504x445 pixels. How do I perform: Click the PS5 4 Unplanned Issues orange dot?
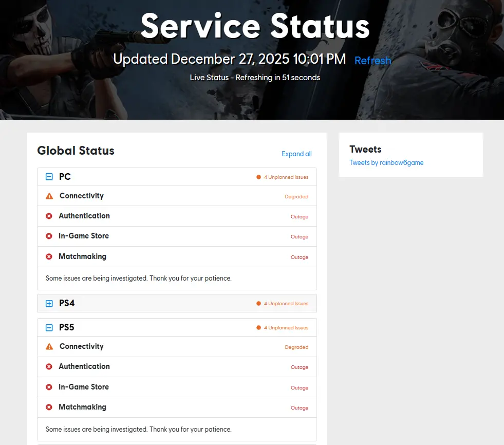(x=259, y=328)
